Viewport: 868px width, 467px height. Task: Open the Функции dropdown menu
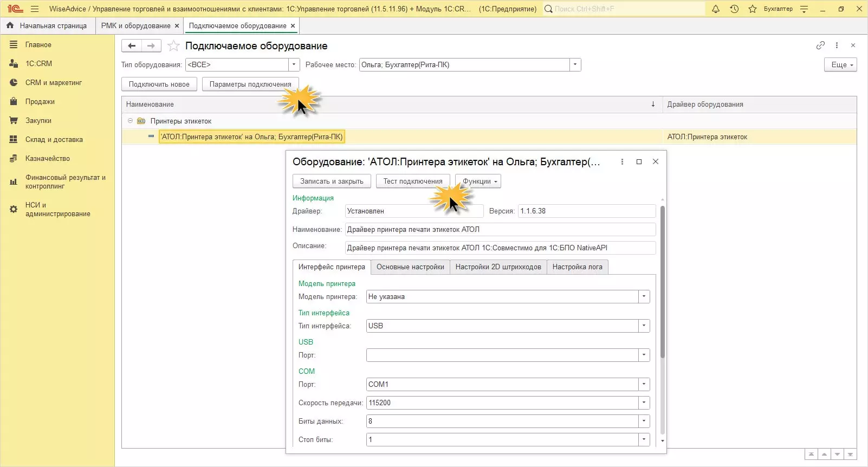[x=478, y=181]
